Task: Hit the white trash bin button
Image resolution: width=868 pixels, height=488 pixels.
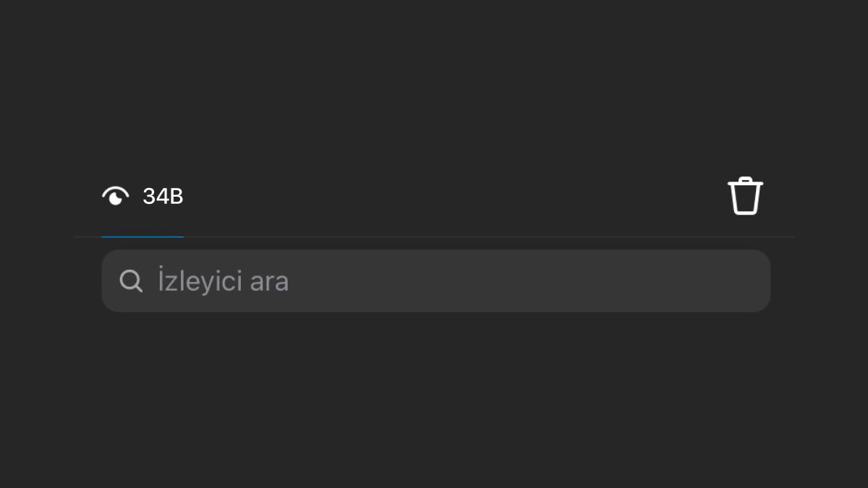Action: tap(745, 196)
